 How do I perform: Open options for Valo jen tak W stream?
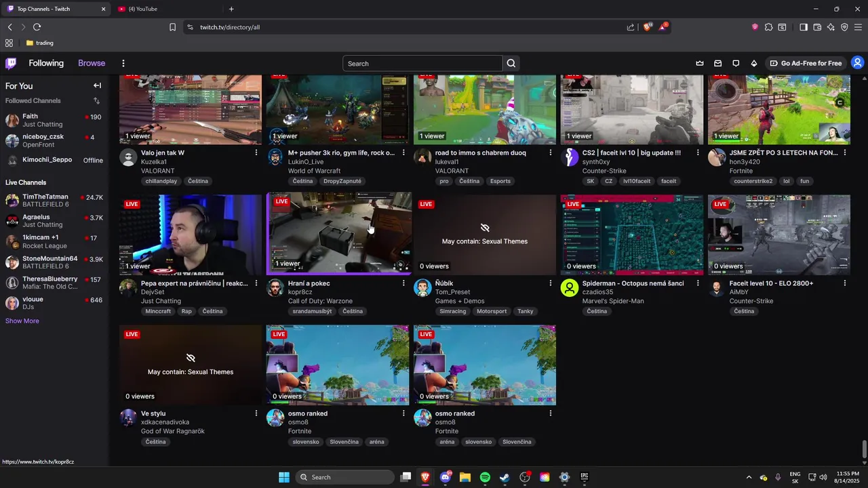pyautogui.click(x=256, y=153)
